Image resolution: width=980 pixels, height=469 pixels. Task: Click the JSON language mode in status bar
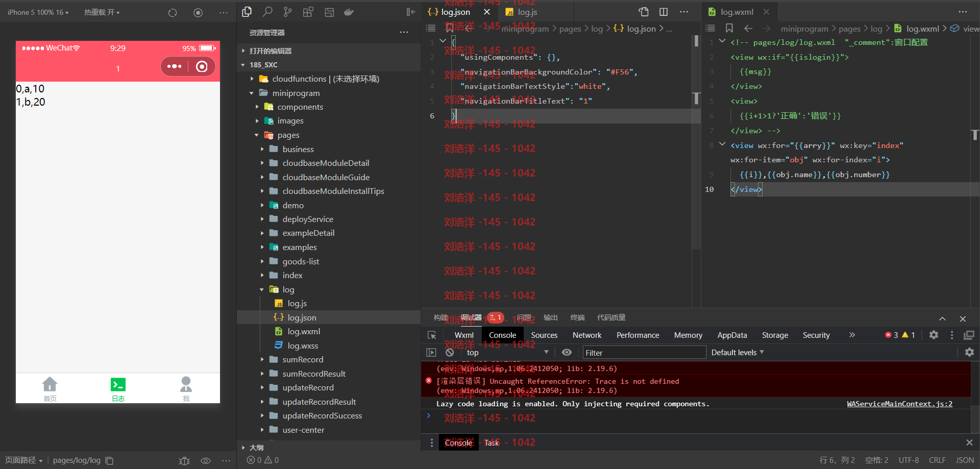(965, 460)
